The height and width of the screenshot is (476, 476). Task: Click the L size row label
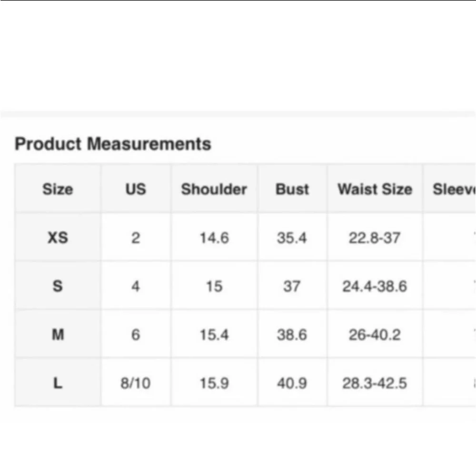tap(58, 383)
